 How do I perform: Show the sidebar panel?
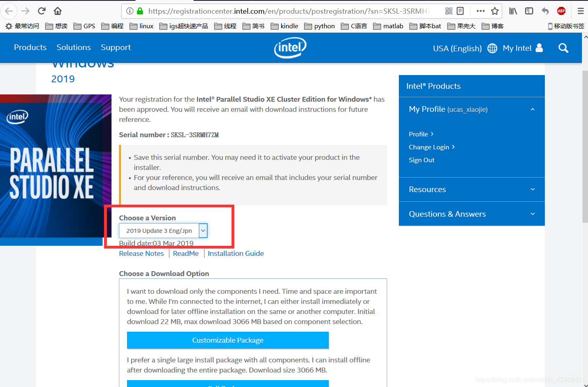[529, 11]
